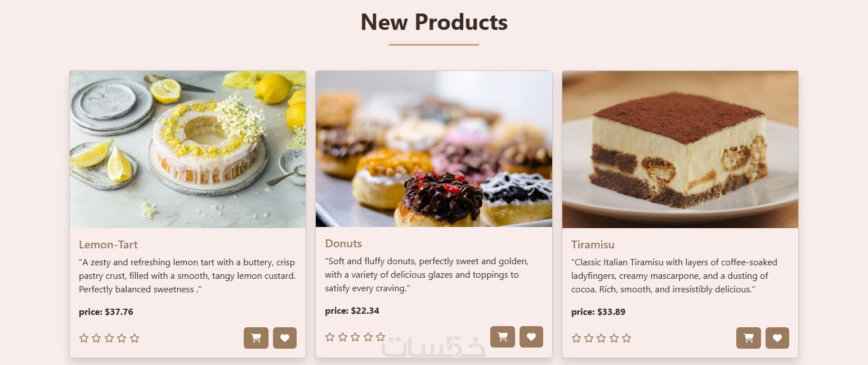Add Tiramisu to the shopping cart
Screen dimensions: 868x365
click(749, 338)
